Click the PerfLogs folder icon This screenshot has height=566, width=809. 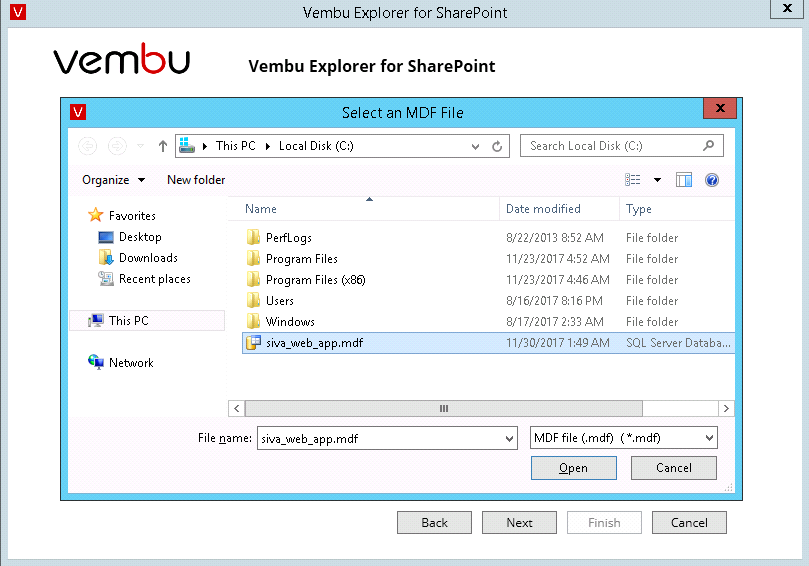pyautogui.click(x=253, y=237)
